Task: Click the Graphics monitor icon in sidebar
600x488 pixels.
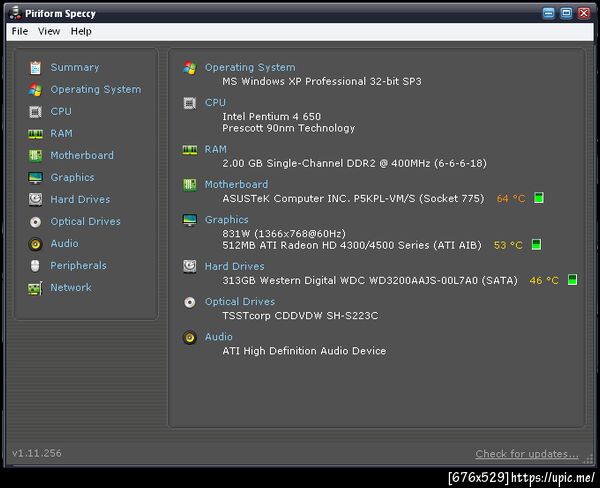Action: click(35, 178)
